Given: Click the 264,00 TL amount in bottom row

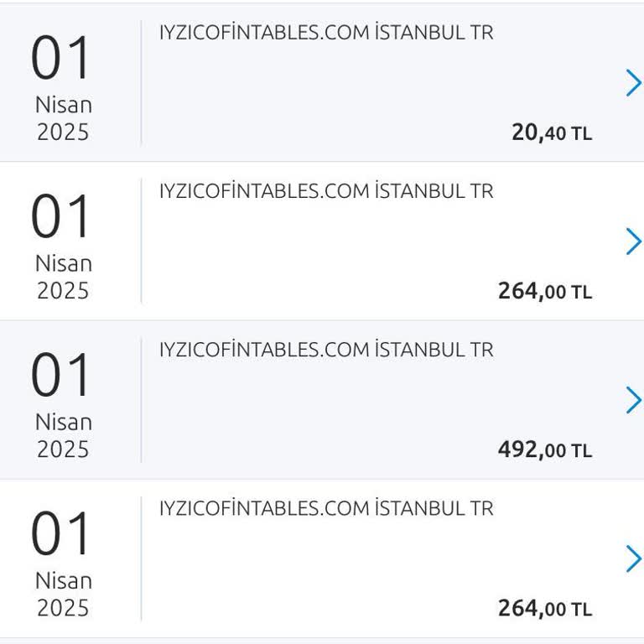Looking at the screenshot, I should pos(544,608).
